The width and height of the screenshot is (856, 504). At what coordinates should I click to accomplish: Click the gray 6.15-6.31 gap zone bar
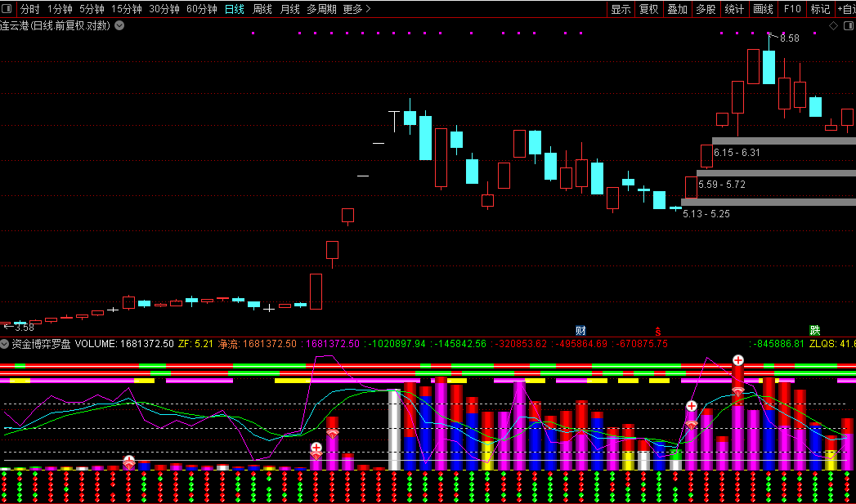tap(784, 140)
